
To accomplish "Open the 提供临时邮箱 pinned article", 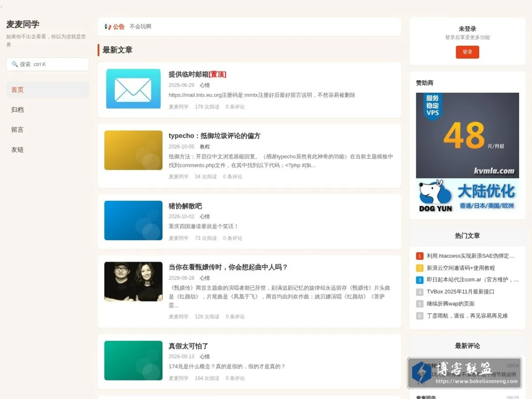I will tap(197, 74).
